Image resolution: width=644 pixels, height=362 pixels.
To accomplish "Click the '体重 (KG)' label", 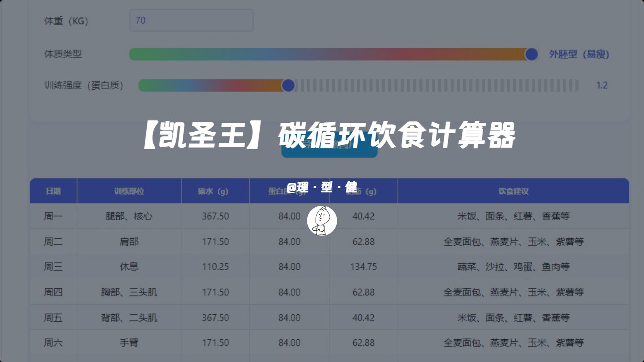I will click(66, 21).
